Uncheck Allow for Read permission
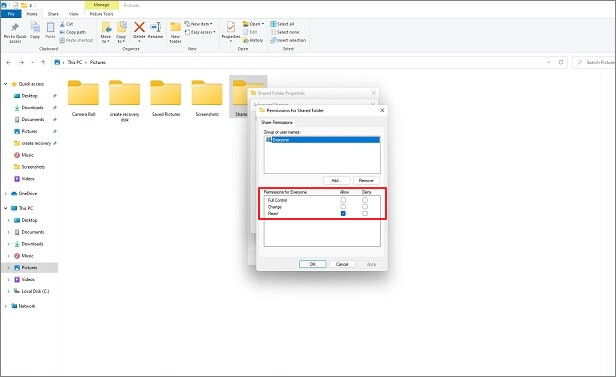Viewport: 616px width, 377px height. (343, 213)
